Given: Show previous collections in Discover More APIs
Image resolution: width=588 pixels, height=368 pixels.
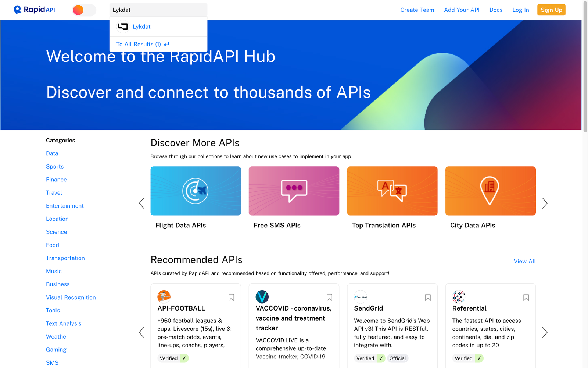Looking at the screenshot, I should [x=141, y=203].
